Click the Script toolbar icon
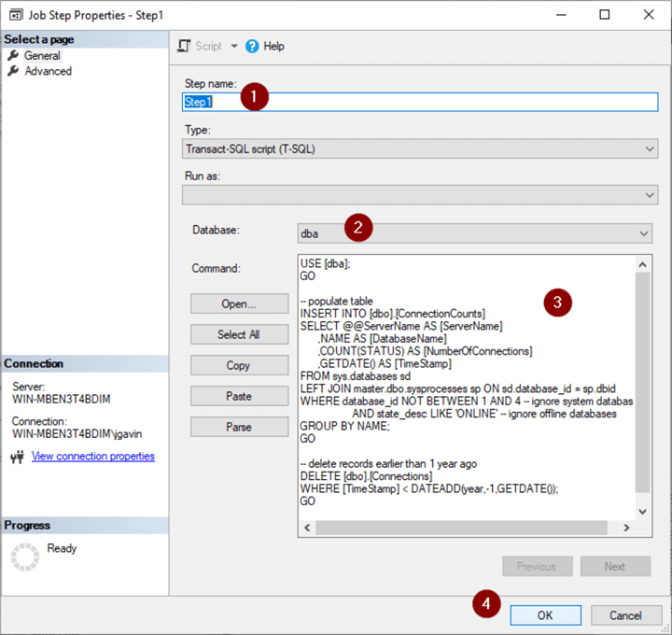This screenshot has width=672, height=635. point(184,46)
